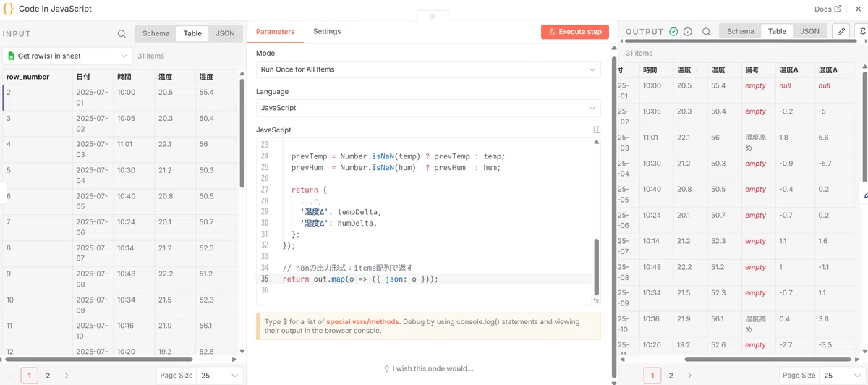Screen dimensions: 868x385
Task: Click lightbulb icon beside 'I wish this node would'
Action: (x=387, y=368)
